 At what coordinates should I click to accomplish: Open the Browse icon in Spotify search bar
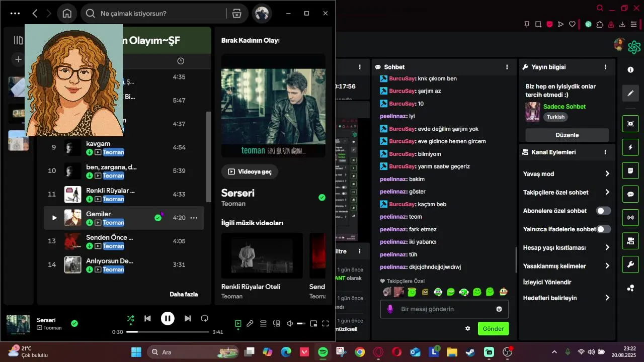click(237, 14)
